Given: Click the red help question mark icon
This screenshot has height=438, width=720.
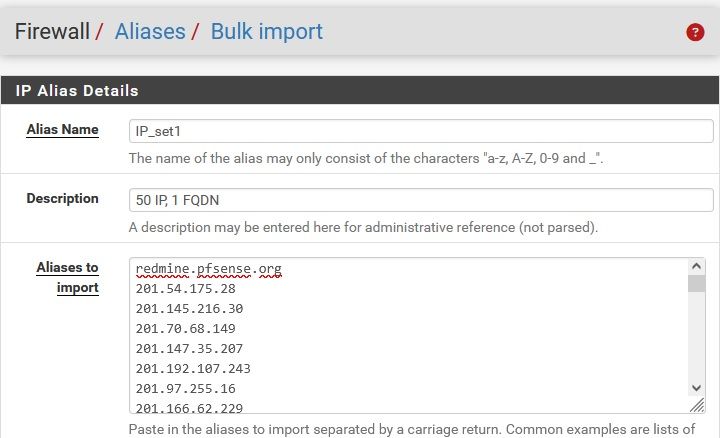Looking at the screenshot, I should pos(695,32).
